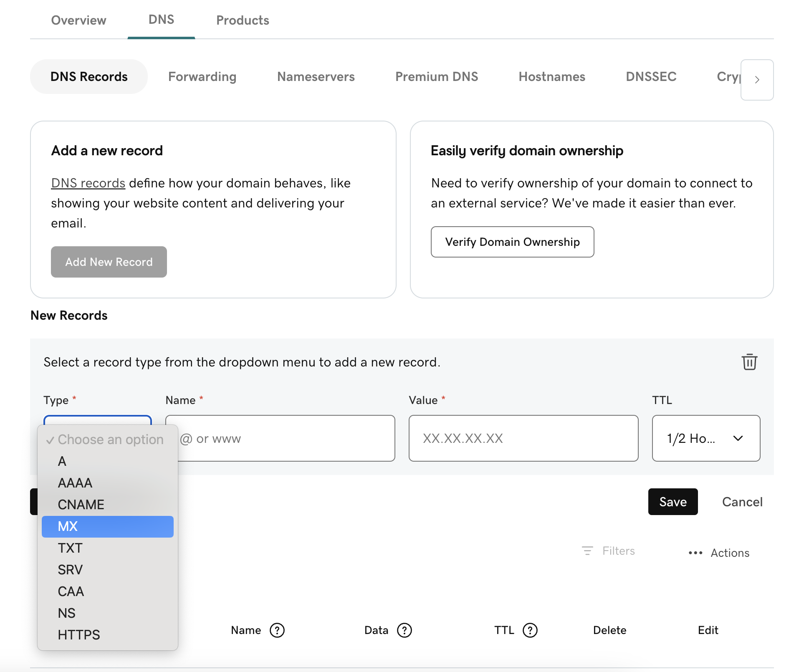This screenshot has height=672, width=804.
Task: Click the Filters icon above the records table
Action: click(x=587, y=551)
